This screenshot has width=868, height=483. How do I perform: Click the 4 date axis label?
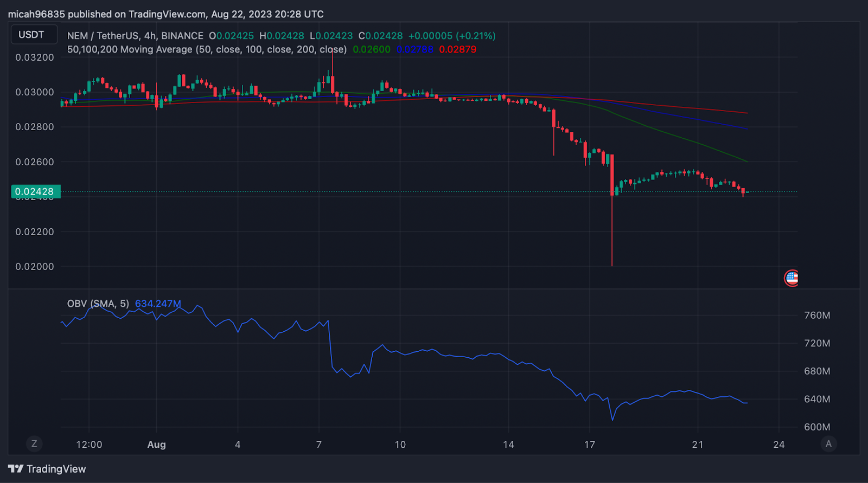(238, 445)
